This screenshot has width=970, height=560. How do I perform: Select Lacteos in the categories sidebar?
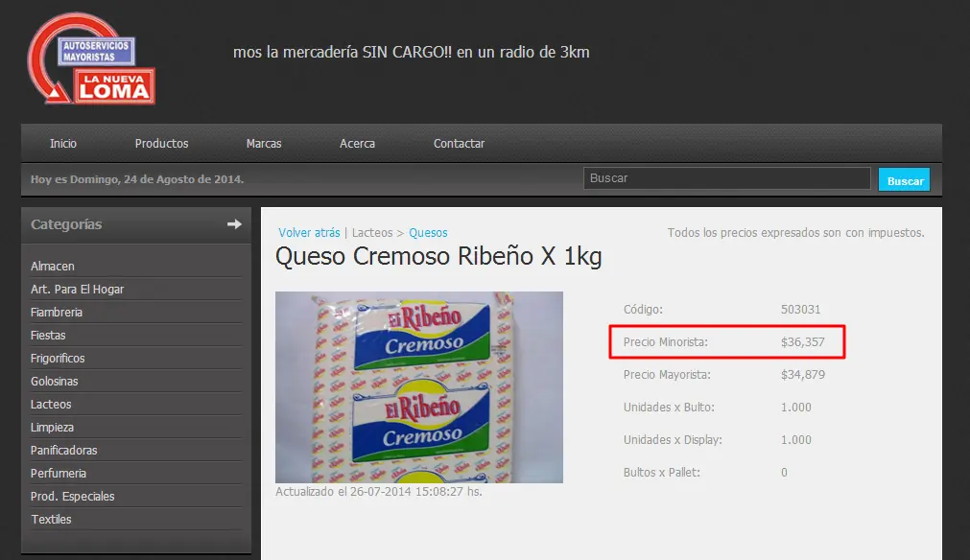51,405
